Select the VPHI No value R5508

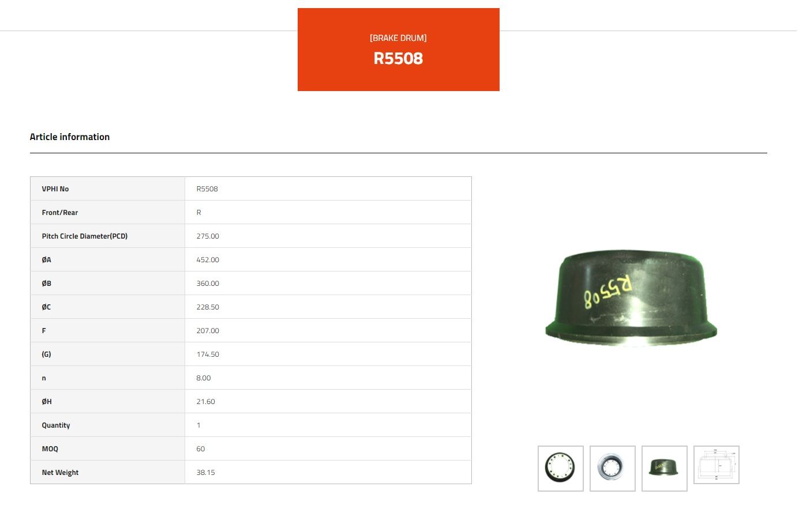pos(207,189)
